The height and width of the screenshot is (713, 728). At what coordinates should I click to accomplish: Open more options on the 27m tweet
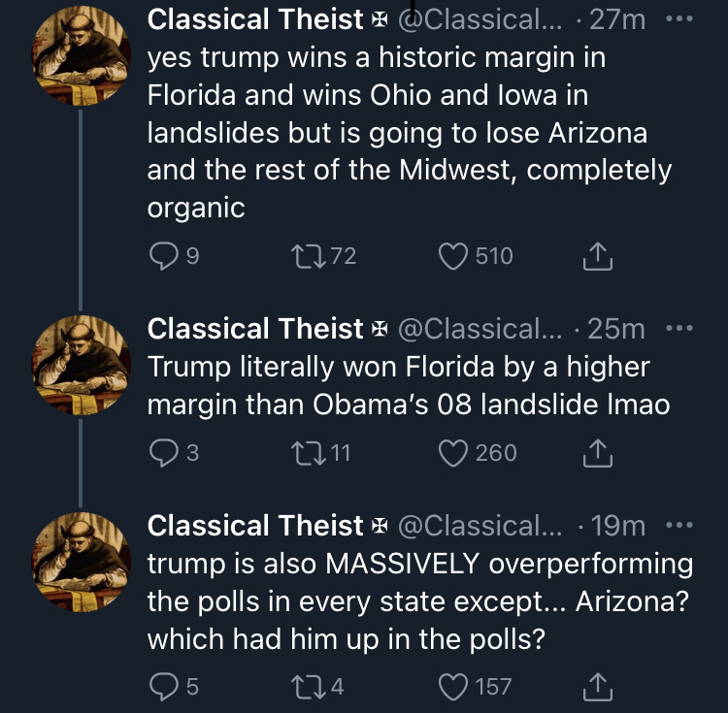(679, 19)
